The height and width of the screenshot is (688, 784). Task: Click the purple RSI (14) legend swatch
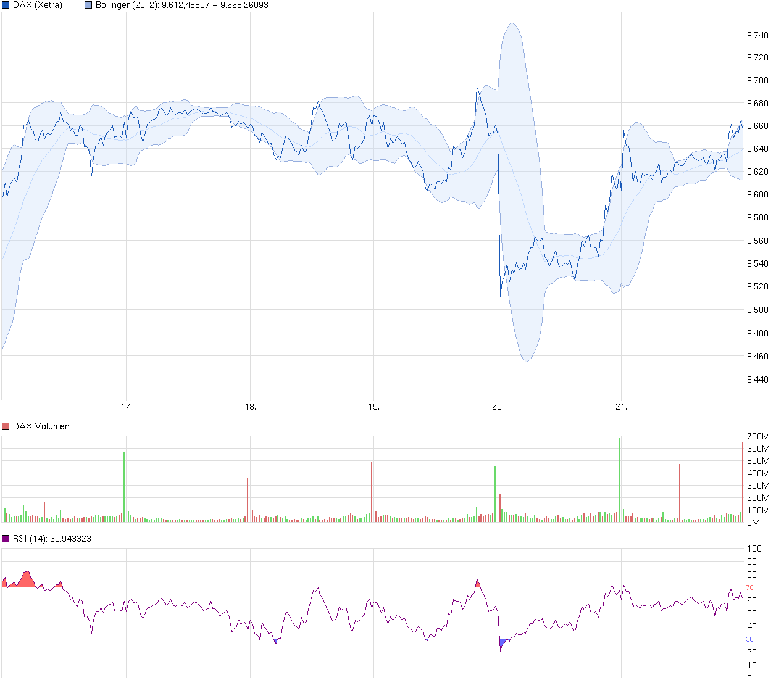pyautogui.click(x=6, y=539)
